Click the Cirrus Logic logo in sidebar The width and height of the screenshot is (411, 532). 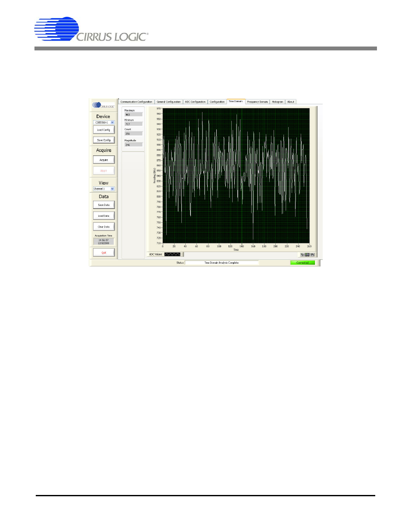[103, 105]
